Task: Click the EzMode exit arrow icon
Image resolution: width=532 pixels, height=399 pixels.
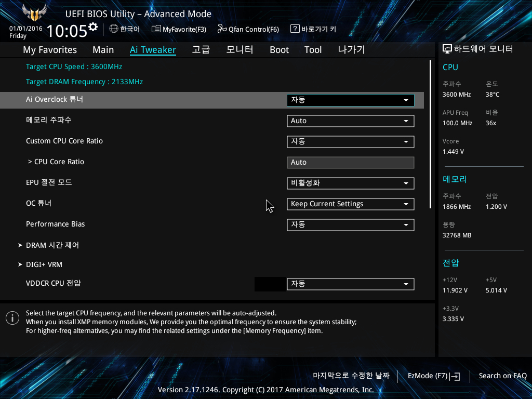Action: (x=455, y=376)
